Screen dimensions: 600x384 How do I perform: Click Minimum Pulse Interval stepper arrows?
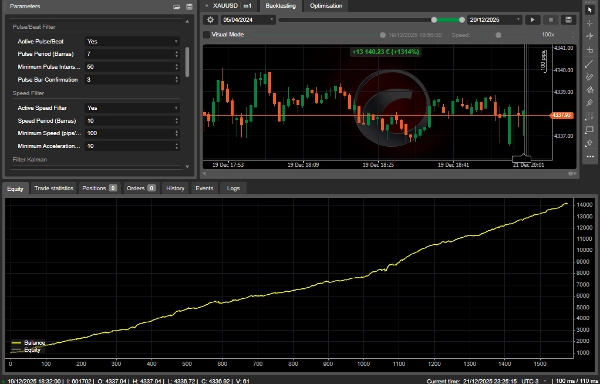pos(176,67)
